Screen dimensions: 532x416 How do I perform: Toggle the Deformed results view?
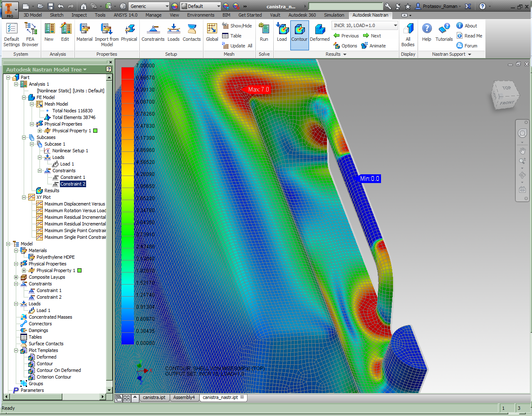(319, 32)
